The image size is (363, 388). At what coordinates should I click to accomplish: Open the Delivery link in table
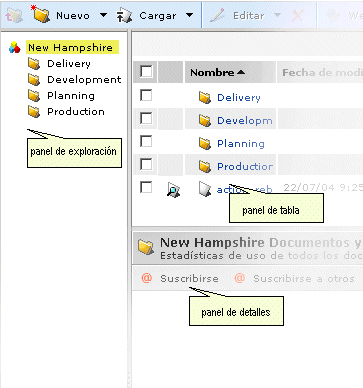(239, 98)
